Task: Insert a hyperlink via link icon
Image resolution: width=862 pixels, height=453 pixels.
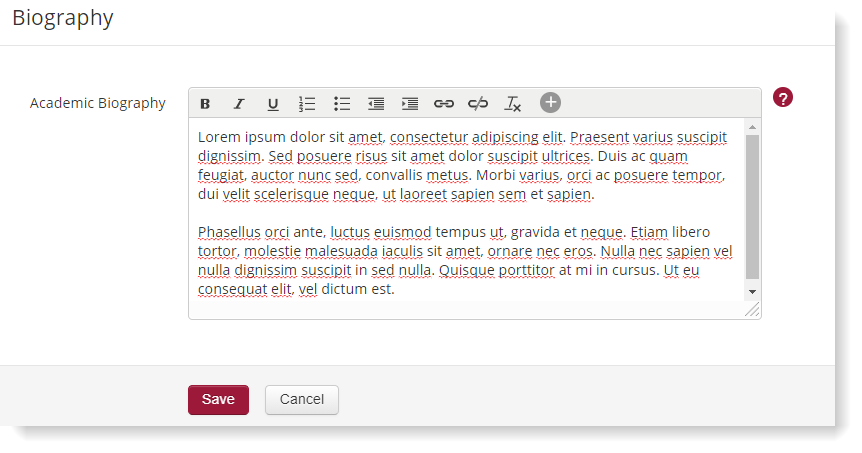Action: [x=444, y=104]
